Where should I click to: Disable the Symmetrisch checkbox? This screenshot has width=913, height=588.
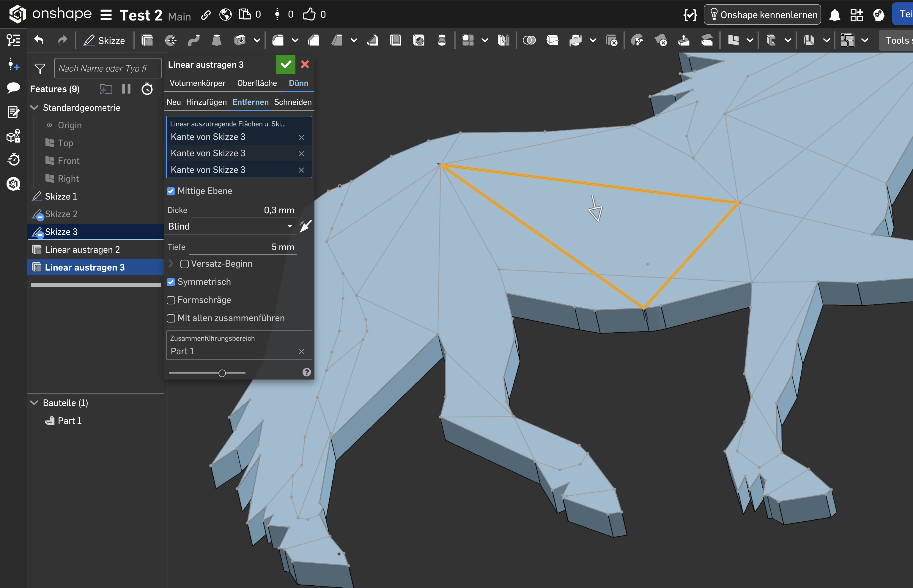(171, 282)
